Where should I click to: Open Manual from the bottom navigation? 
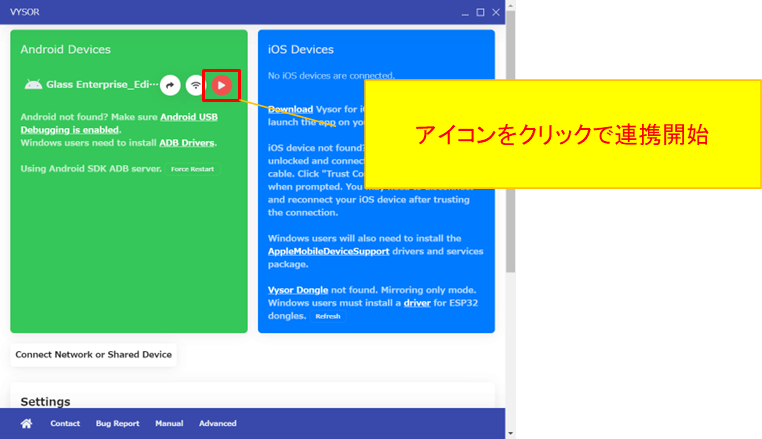[x=169, y=423]
